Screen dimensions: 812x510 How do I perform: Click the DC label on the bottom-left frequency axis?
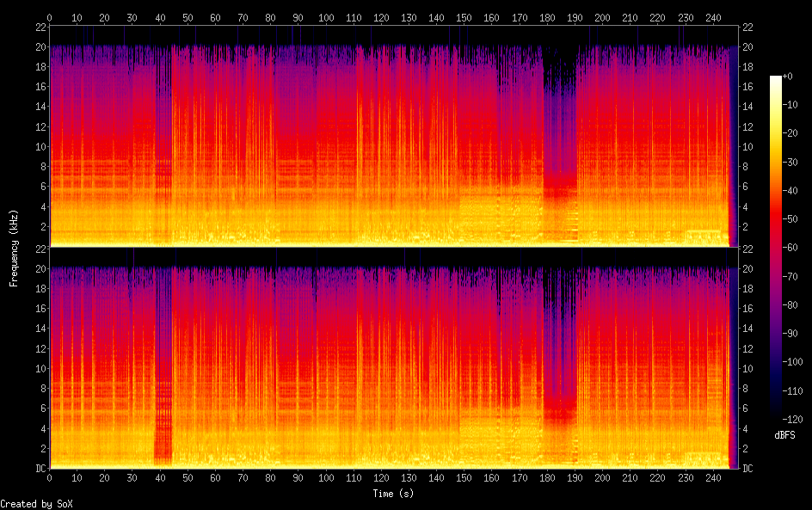point(40,469)
